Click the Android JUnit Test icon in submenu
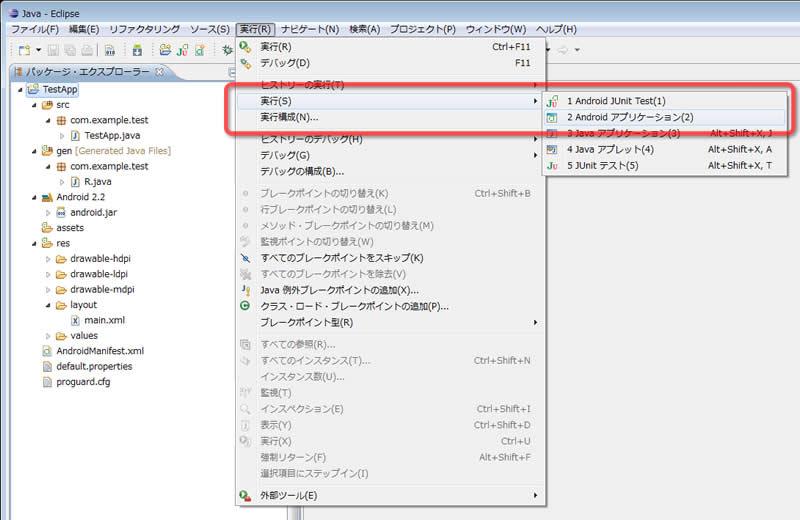This screenshot has height=520, width=800. coord(552,102)
